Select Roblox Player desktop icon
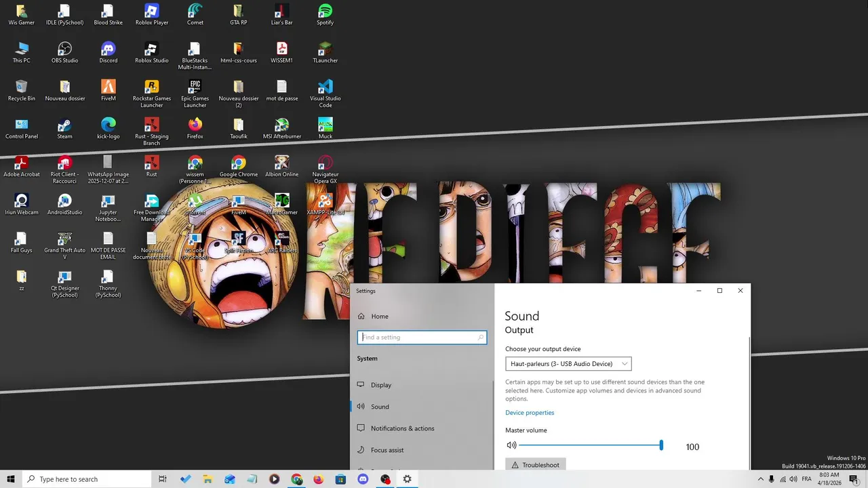868x488 pixels. click(151, 15)
